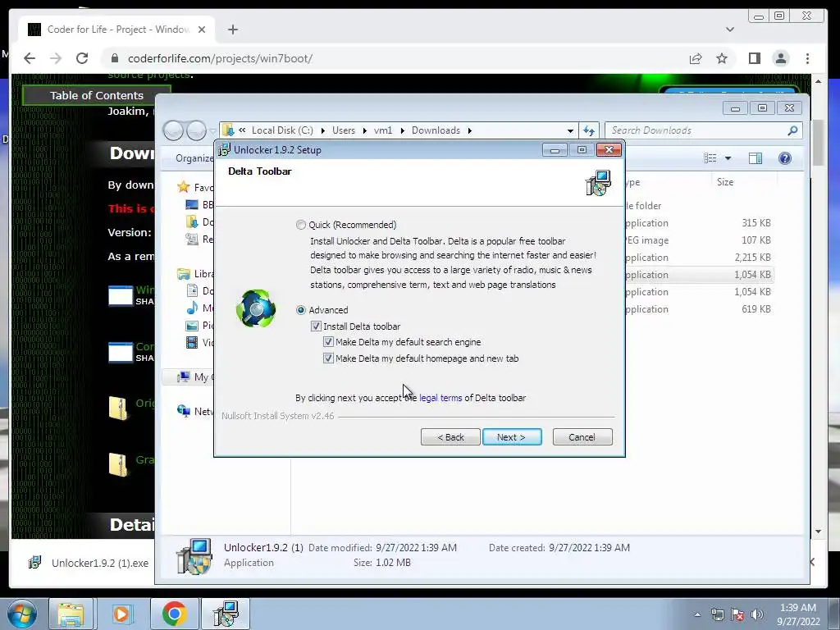Share this page icon in Chrome

(696, 58)
